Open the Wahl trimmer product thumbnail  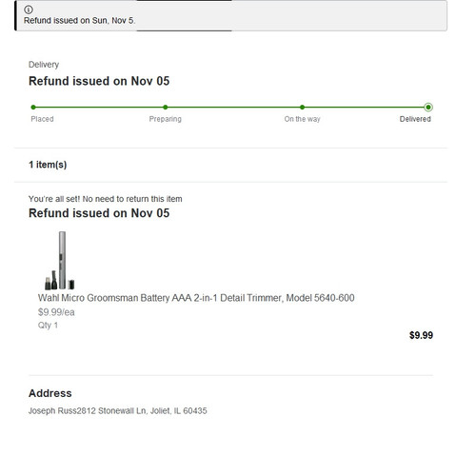pos(60,260)
